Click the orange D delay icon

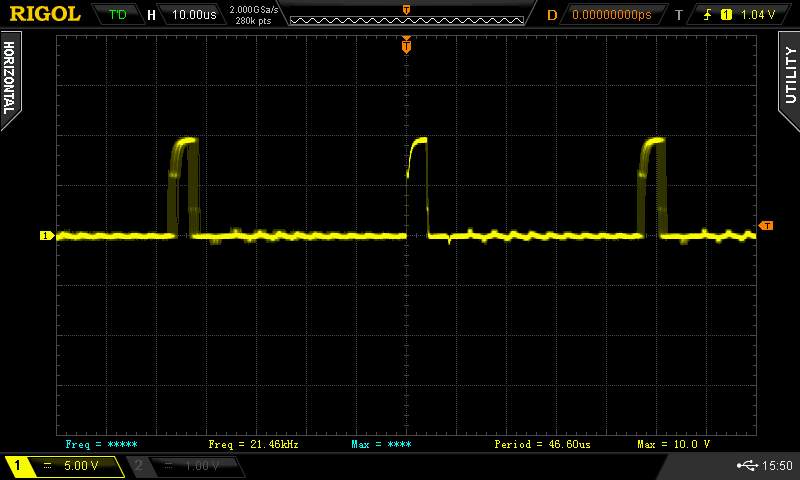pyautogui.click(x=552, y=15)
